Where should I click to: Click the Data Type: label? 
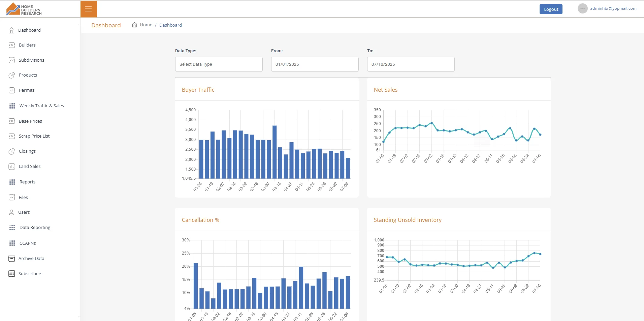[x=186, y=51]
